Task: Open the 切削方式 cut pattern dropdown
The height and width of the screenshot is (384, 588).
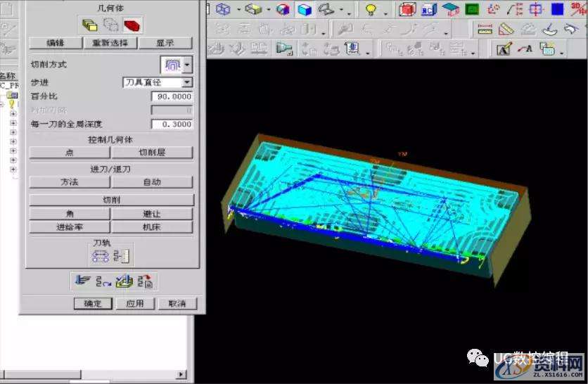Action: (187, 65)
